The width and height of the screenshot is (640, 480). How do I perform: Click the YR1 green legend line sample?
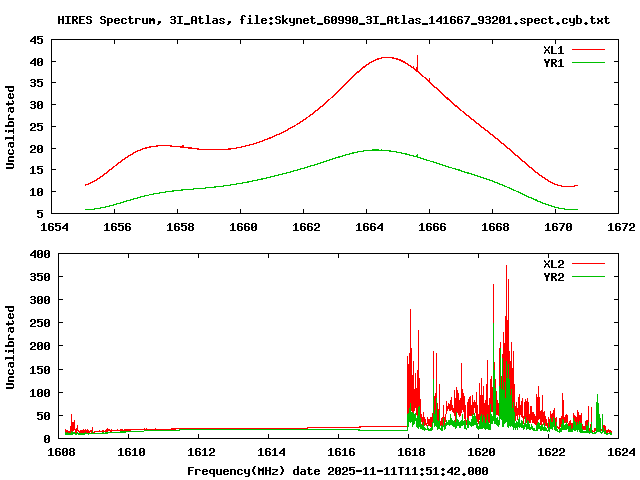(x=589, y=62)
